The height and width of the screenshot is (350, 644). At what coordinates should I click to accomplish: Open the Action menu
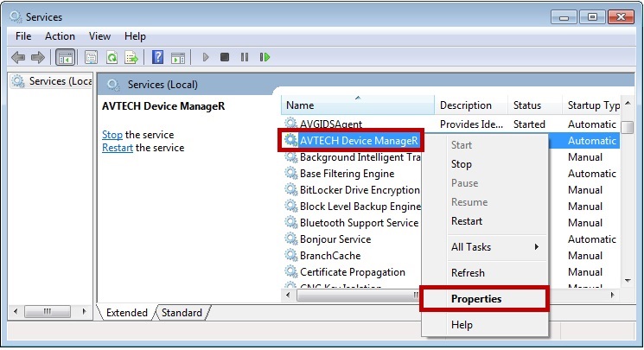pyautogui.click(x=60, y=36)
